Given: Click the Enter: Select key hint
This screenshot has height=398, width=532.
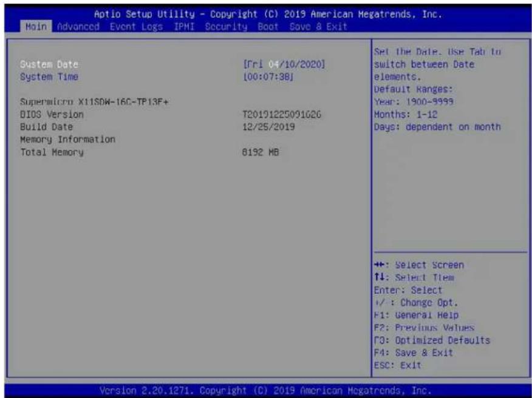Looking at the screenshot, I should pyautogui.click(x=409, y=291).
